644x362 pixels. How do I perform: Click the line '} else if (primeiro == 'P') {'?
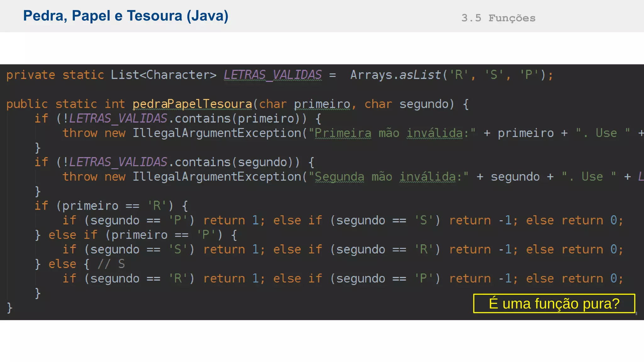[x=136, y=235]
